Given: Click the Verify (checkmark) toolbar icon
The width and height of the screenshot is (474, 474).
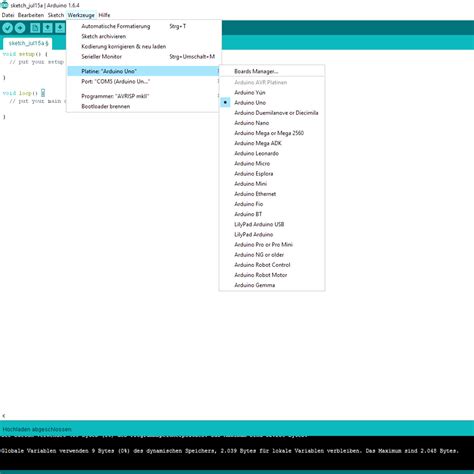Looking at the screenshot, I should point(7,28).
